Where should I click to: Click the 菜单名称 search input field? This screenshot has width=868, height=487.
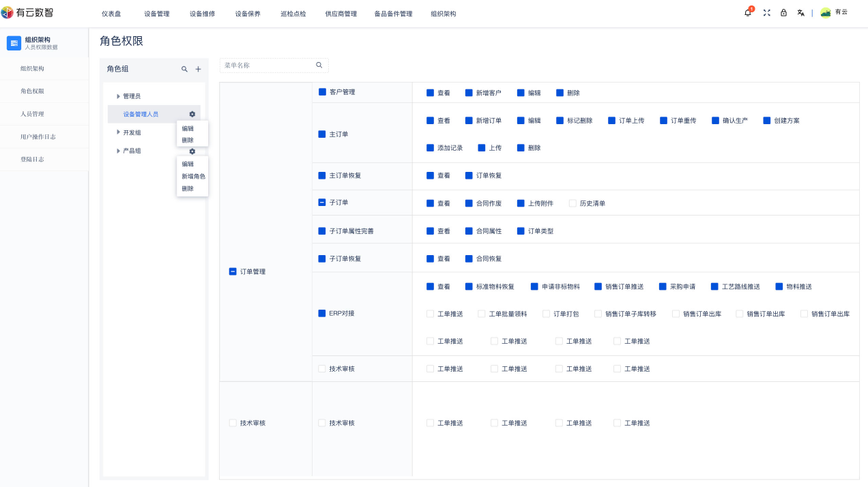[267, 65]
